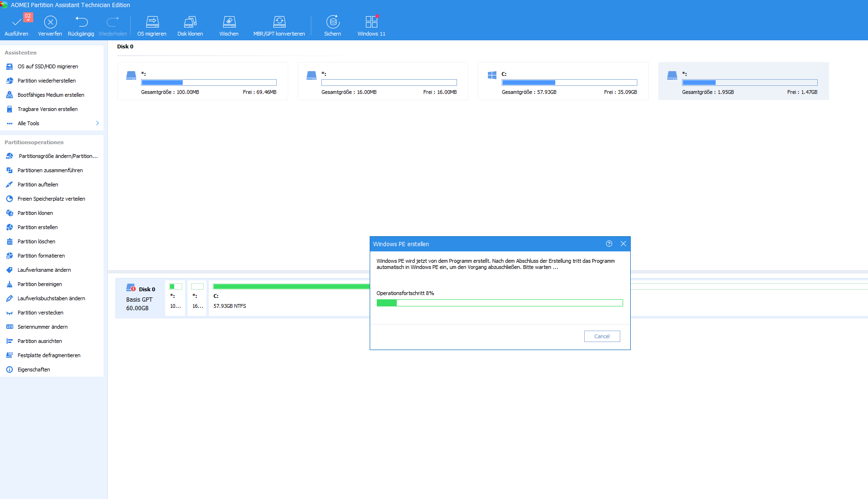Click the Operationsfortschritt progress bar
The image size is (868, 499).
point(500,303)
